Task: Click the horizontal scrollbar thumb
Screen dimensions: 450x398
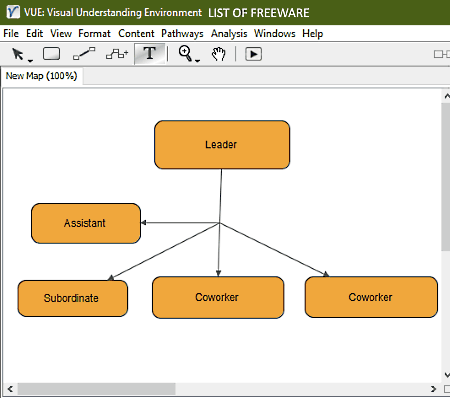Action: click(x=97, y=389)
